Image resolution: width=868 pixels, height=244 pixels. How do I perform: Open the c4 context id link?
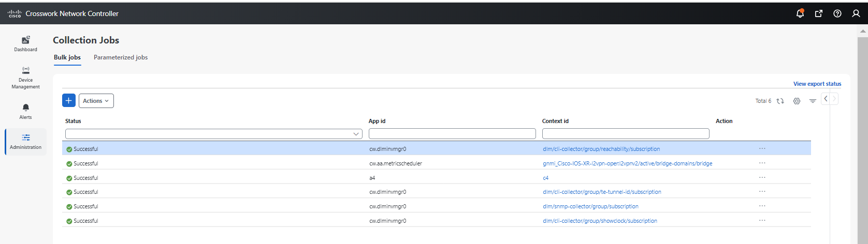click(546, 178)
